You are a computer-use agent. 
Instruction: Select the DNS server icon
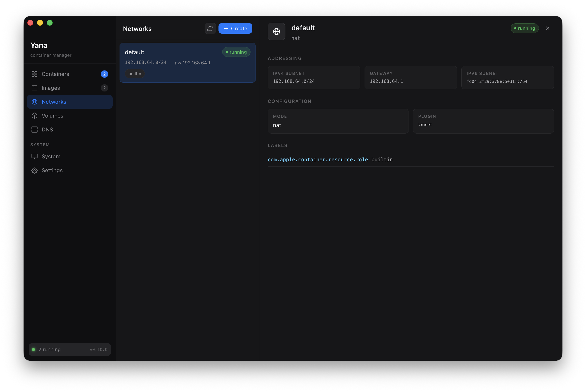click(x=35, y=130)
